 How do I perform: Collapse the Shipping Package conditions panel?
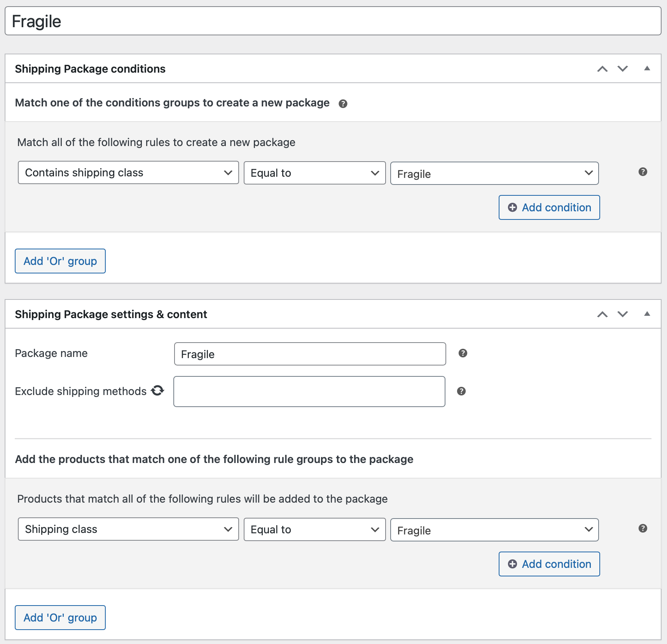pos(647,68)
